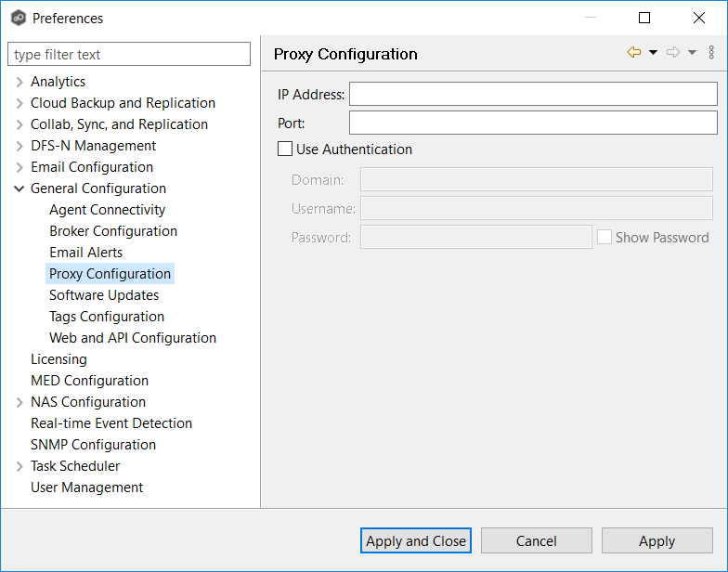
Task: Go to Web and API Configuration
Action: (133, 338)
